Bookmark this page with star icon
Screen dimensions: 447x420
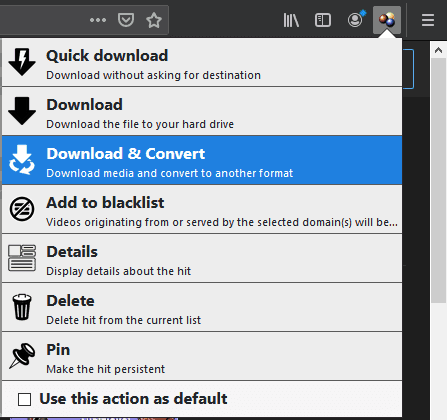154,20
